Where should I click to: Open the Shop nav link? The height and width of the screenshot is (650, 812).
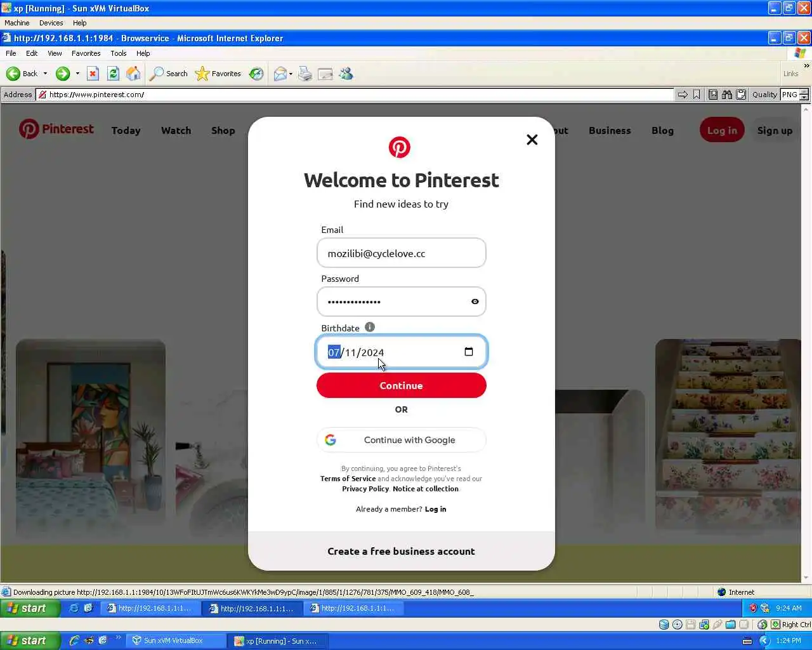point(223,130)
